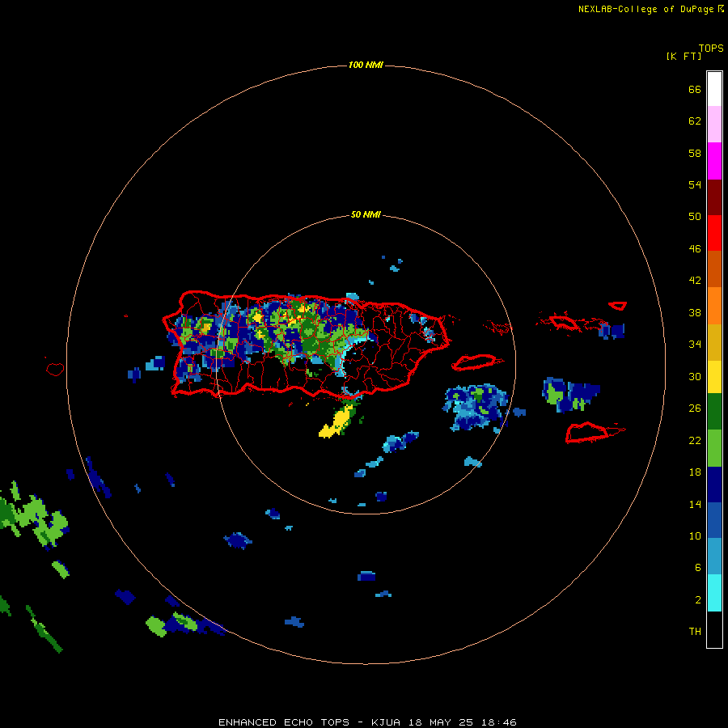
Task: Click the legend value "14"
Action: point(695,504)
